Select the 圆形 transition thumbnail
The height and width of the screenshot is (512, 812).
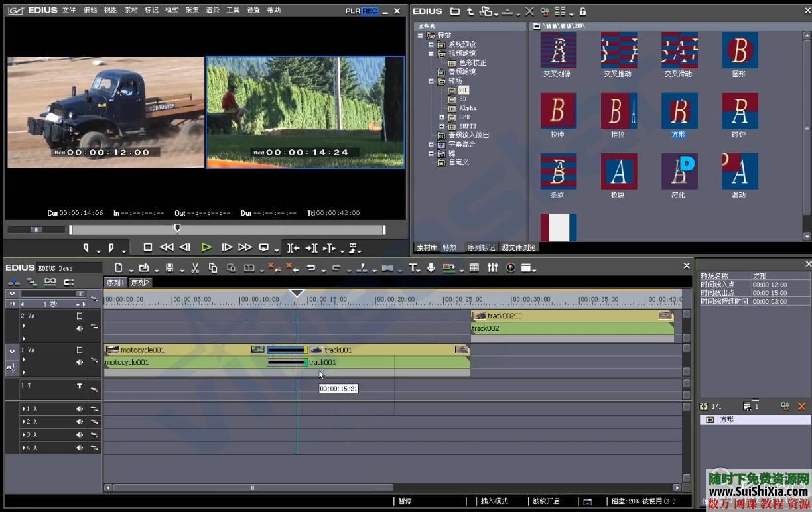click(x=739, y=50)
